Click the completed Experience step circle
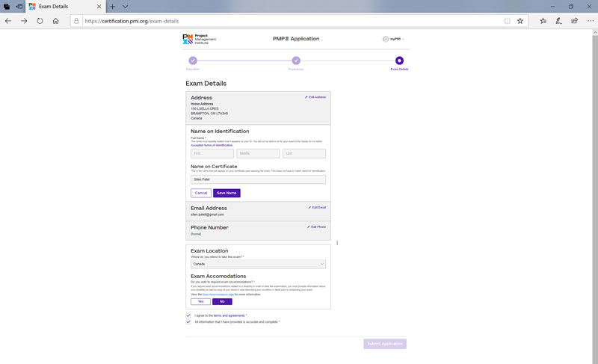 296,61
